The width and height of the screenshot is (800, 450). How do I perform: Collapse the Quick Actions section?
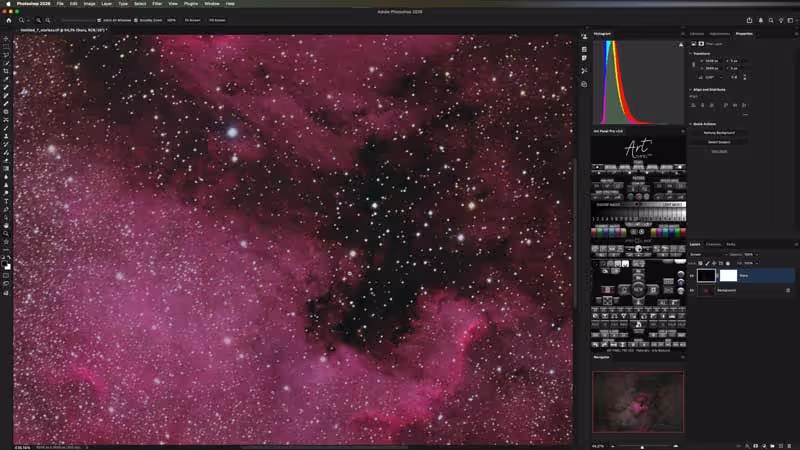[691, 124]
